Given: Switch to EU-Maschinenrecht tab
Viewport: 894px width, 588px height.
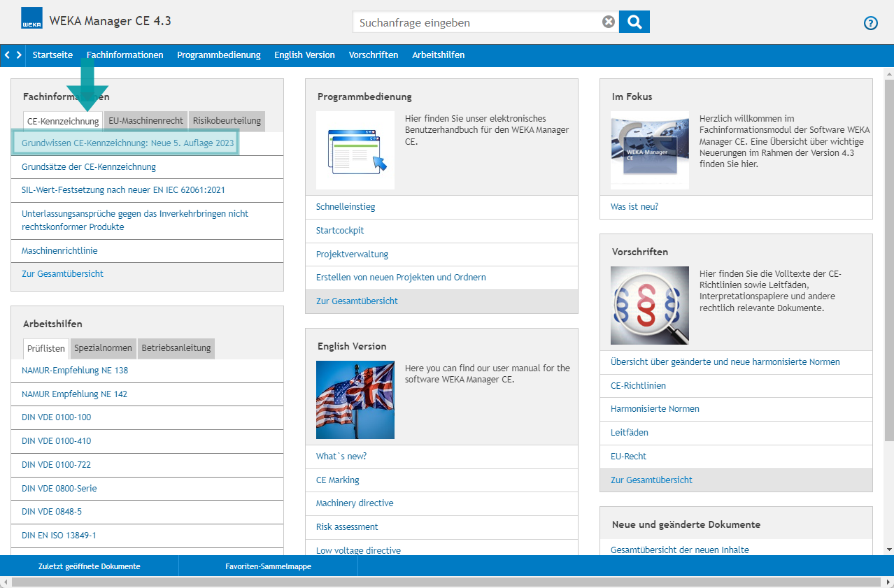Looking at the screenshot, I should pyautogui.click(x=146, y=121).
